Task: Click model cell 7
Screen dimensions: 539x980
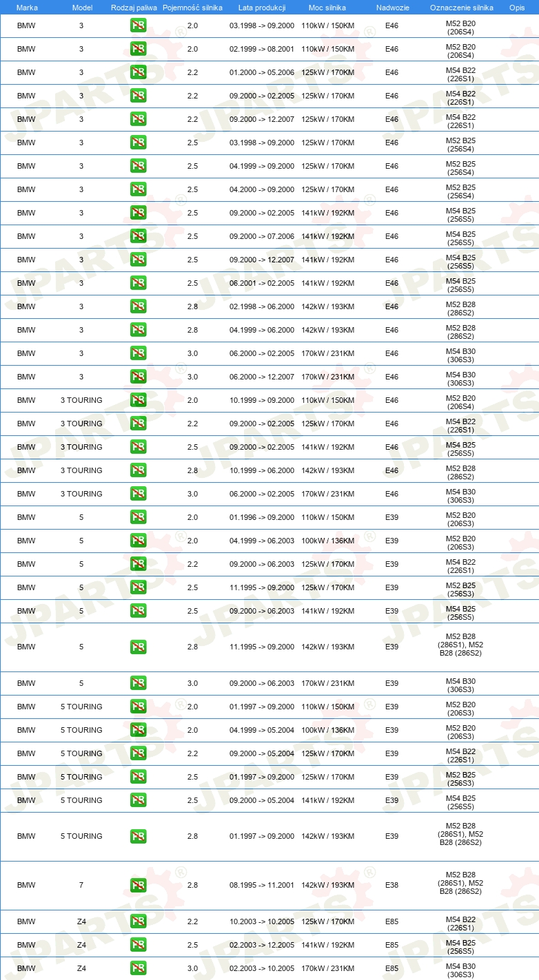Action: 81,885
